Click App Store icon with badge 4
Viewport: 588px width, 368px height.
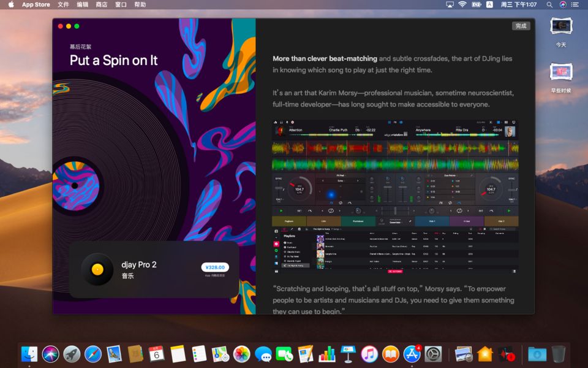click(412, 354)
